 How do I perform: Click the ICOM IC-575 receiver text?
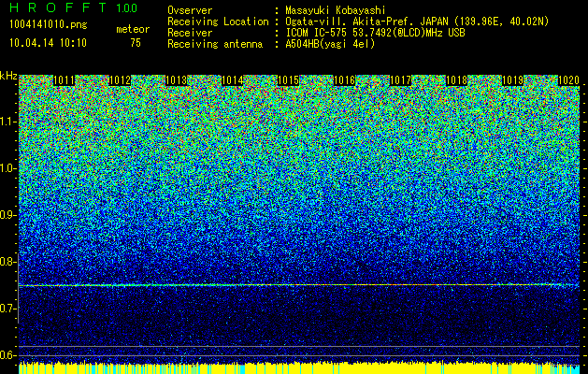(376, 33)
